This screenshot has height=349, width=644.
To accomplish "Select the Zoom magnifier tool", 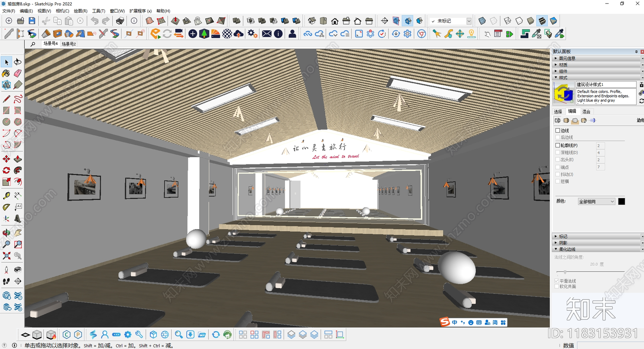I will 6,244.
